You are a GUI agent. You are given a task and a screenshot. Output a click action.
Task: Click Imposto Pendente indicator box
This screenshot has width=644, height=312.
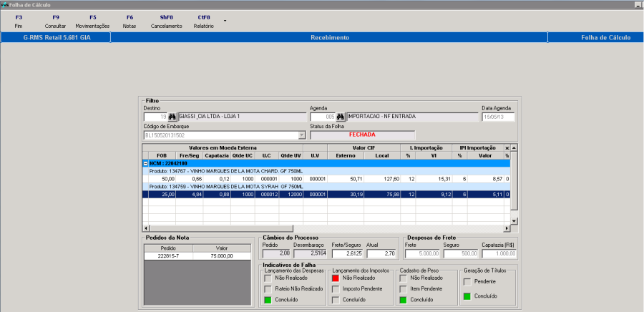[x=336, y=288]
